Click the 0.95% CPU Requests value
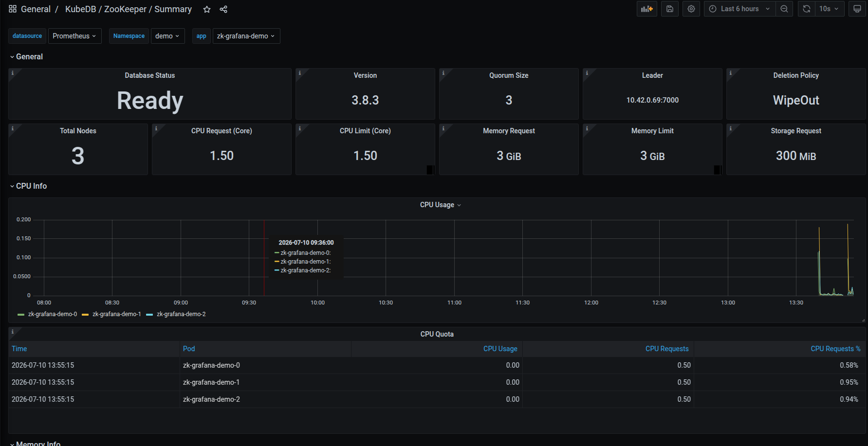 tap(849, 382)
